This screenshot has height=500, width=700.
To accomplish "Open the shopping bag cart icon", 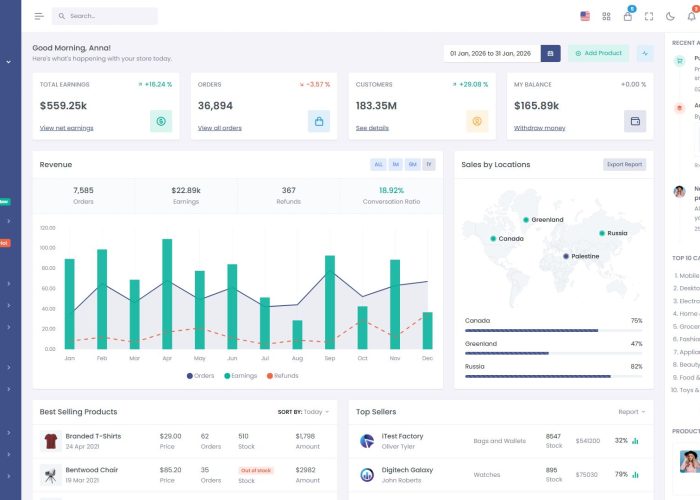I will tap(628, 17).
